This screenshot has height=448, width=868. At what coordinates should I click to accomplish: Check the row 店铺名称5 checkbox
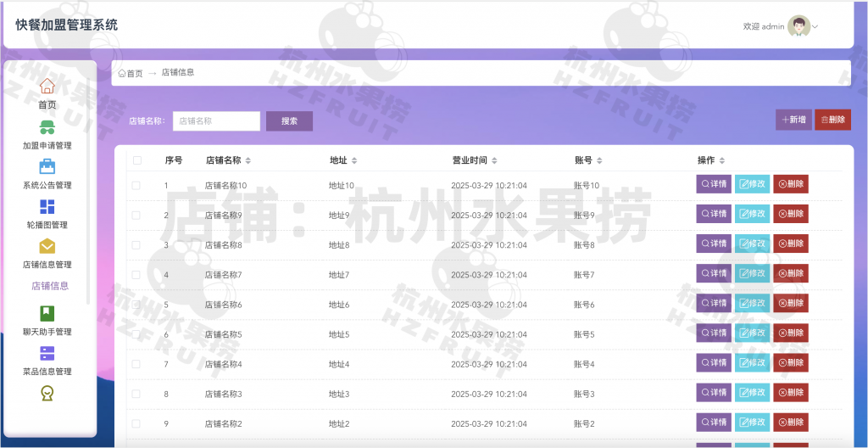pyautogui.click(x=136, y=334)
